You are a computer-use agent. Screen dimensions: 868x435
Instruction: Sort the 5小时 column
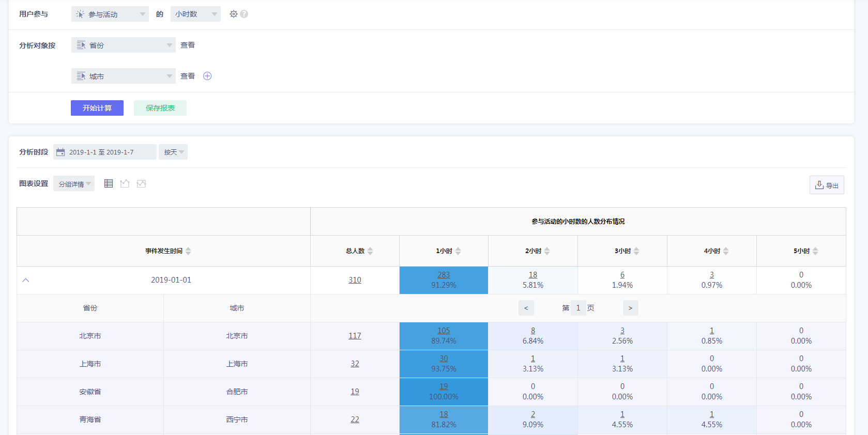tap(815, 251)
